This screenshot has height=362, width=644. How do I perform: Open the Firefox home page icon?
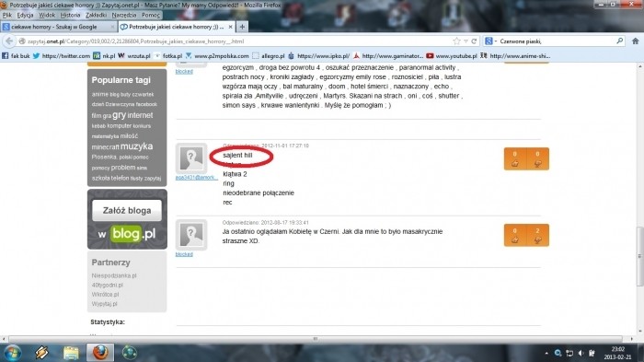(x=636, y=41)
